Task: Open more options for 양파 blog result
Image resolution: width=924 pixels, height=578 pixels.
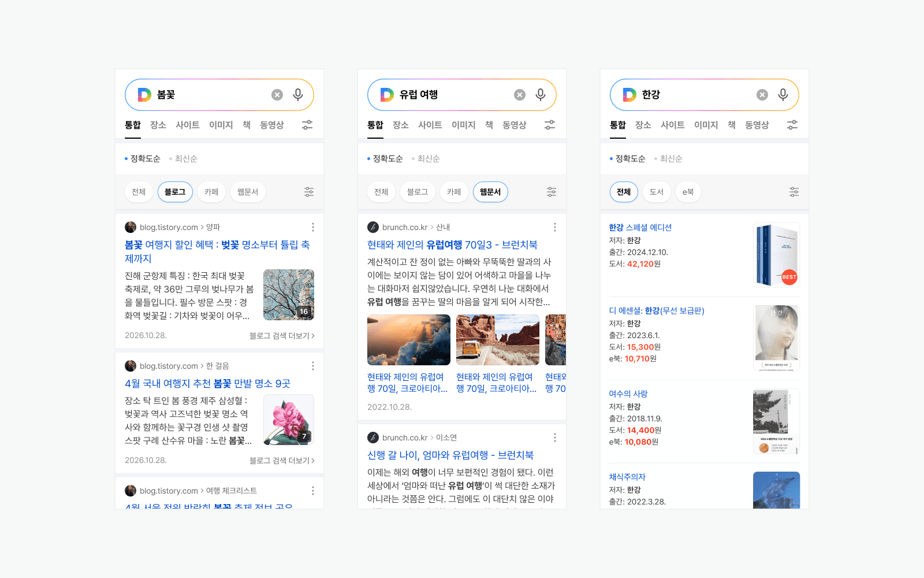Action: click(313, 227)
